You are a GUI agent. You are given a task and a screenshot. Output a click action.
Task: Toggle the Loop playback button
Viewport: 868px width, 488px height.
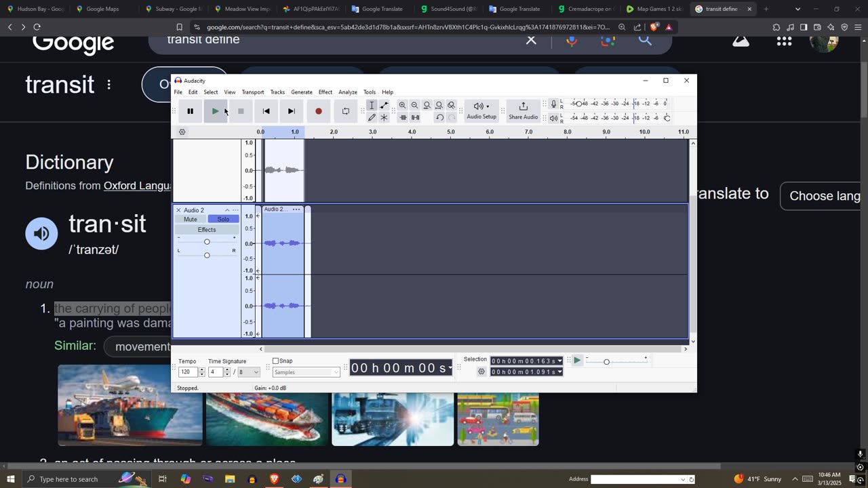pos(346,111)
